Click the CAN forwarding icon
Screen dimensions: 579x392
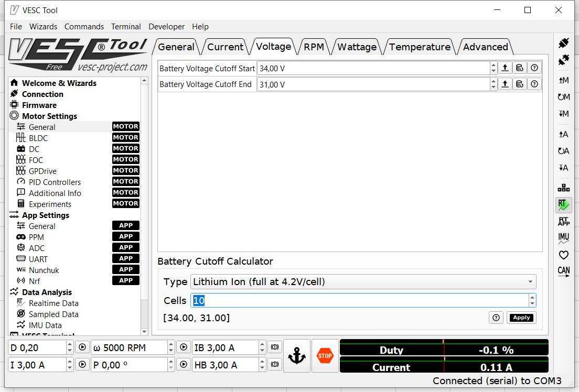click(x=563, y=271)
